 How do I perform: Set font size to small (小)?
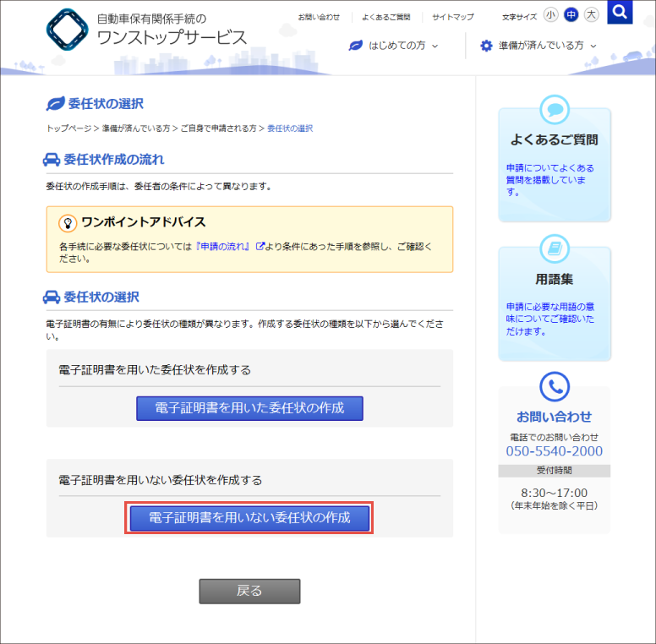coord(551,14)
